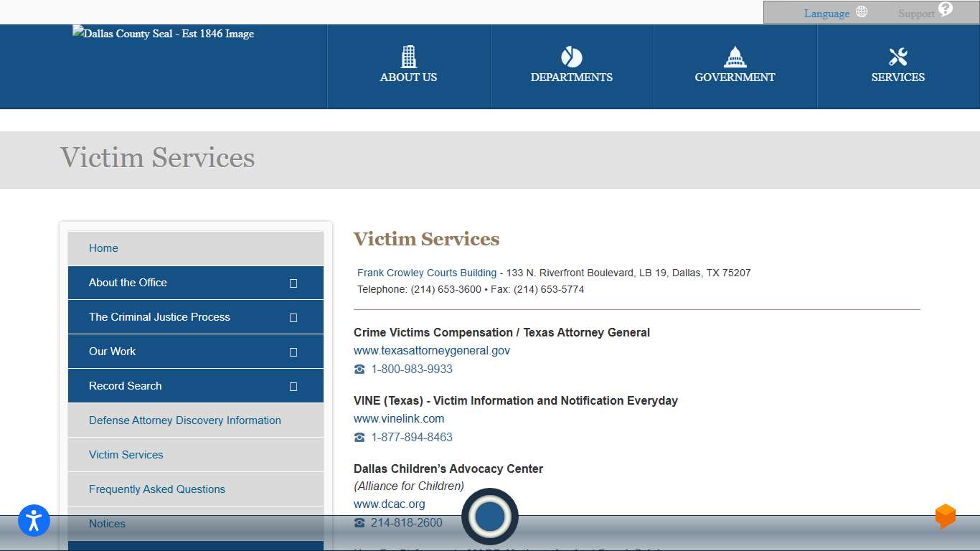Open the Frank Crowley Courts Building link

tap(426, 273)
